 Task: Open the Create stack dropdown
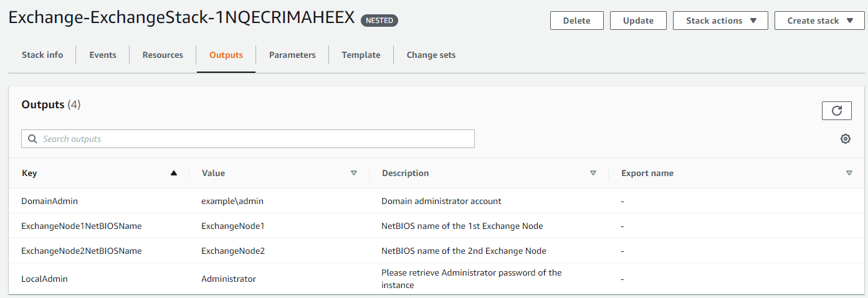point(819,21)
